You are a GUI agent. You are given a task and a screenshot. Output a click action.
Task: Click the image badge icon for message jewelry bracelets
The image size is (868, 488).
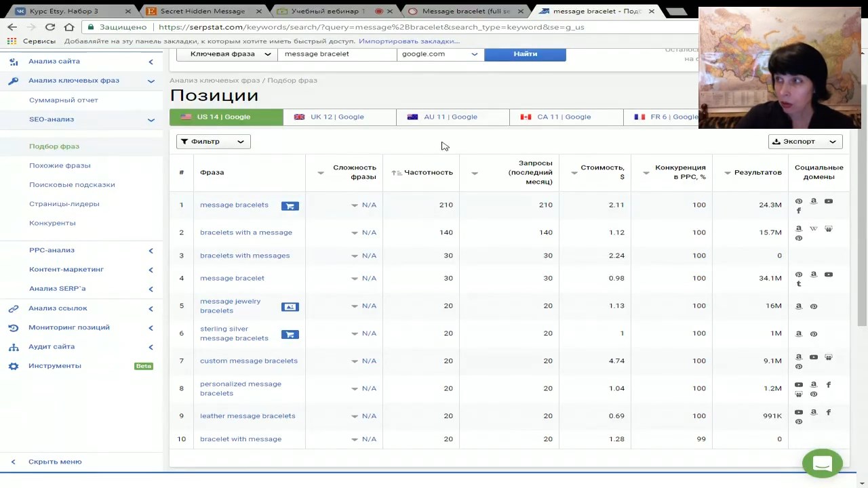tap(290, 307)
